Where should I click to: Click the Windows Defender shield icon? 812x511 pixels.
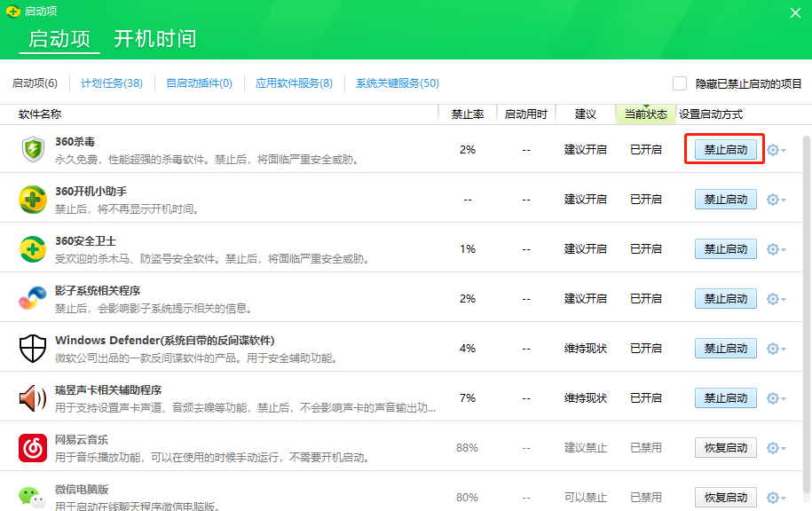pyautogui.click(x=33, y=348)
